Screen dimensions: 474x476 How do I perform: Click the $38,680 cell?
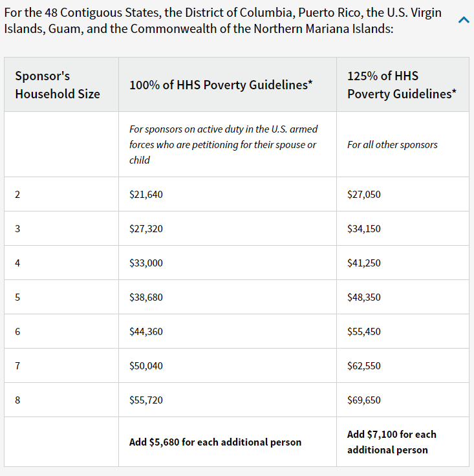click(x=146, y=297)
